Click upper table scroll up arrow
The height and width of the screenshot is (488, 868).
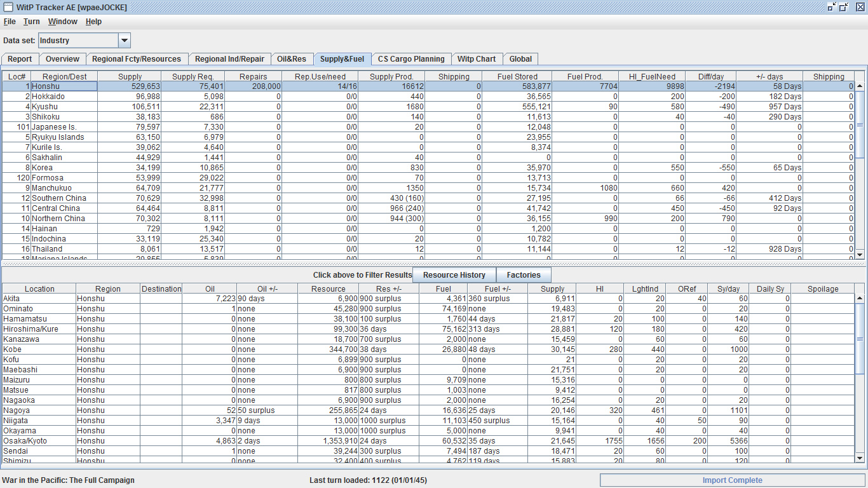click(860, 86)
